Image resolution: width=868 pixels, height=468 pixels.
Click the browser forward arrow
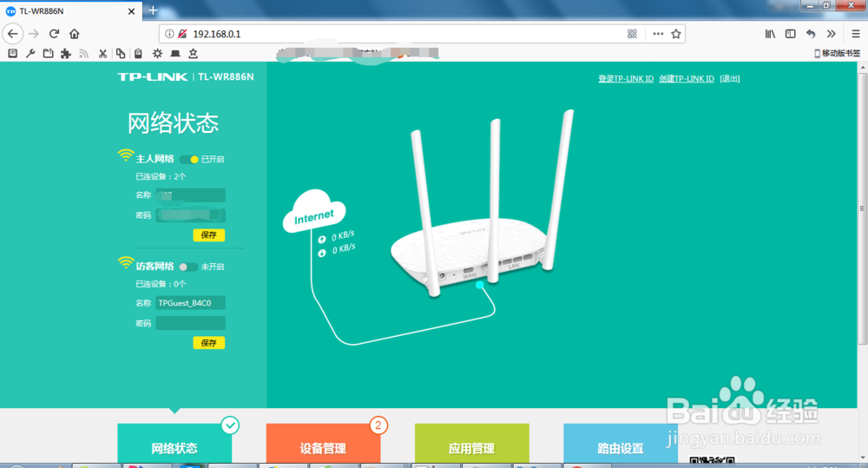click(x=34, y=34)
